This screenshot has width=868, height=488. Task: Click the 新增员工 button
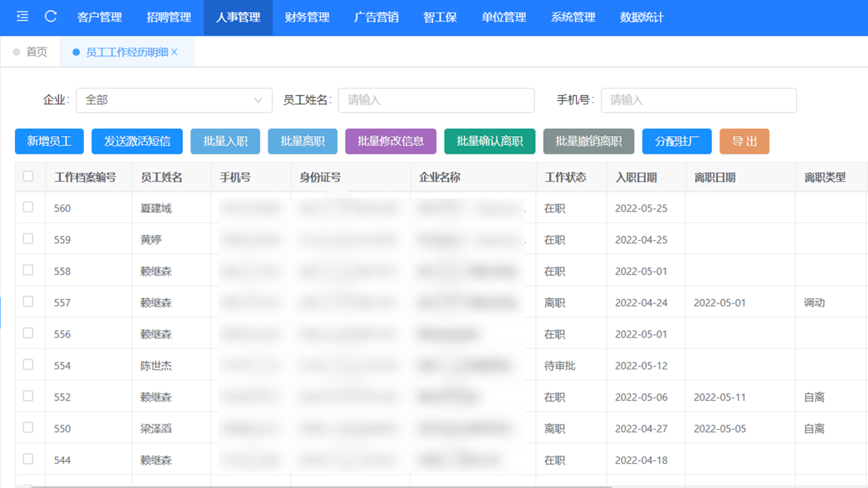[49, 141]
